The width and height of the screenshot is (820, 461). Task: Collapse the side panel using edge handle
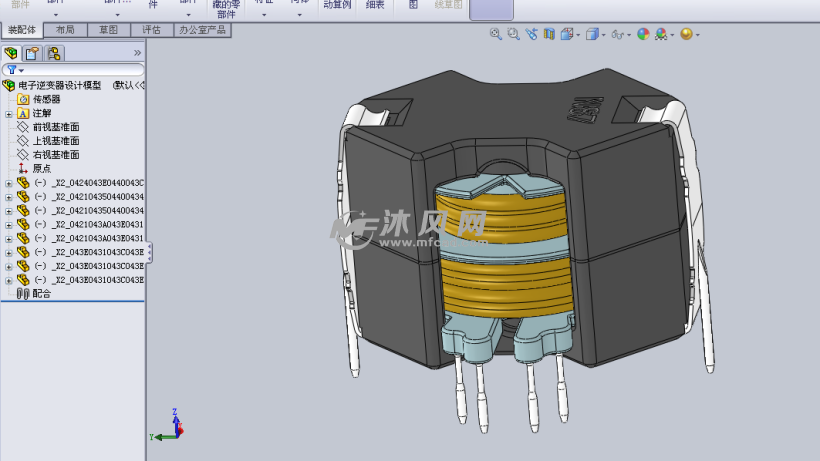(x=150, y=252)
